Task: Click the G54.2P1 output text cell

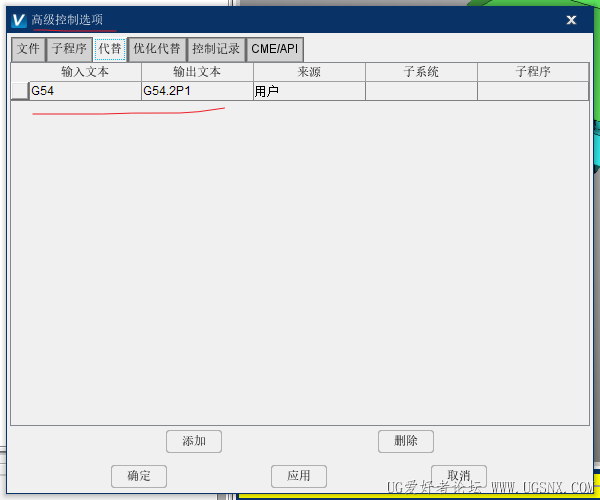Action: click(197, 91)
